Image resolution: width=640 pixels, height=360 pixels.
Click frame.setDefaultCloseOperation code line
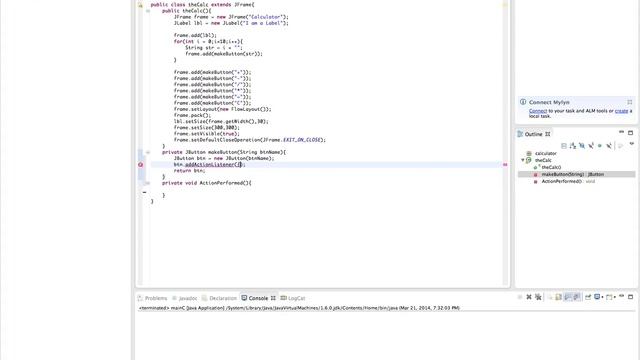click(250, 140)
